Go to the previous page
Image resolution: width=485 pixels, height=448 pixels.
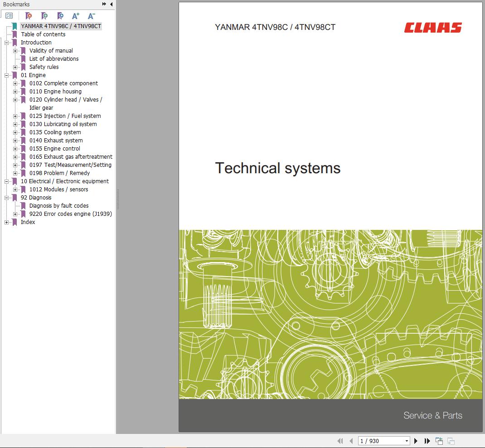pyautogui.click(x=351, y=441)
